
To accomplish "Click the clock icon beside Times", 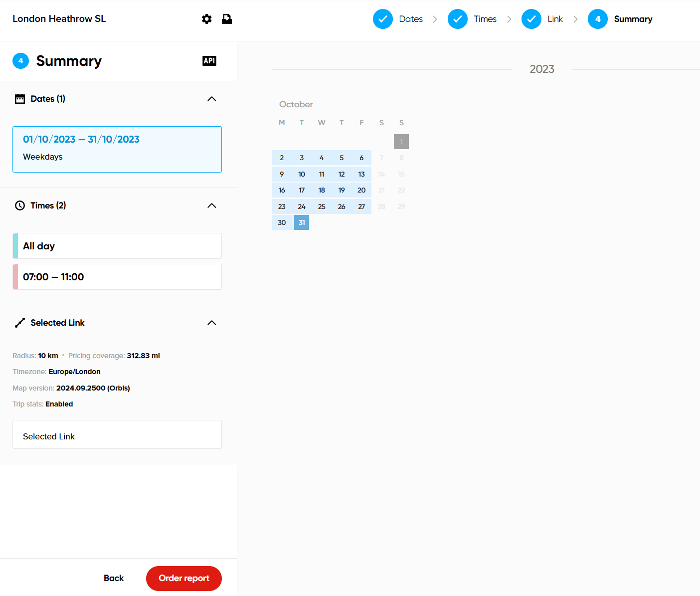I will pos(19,205).
